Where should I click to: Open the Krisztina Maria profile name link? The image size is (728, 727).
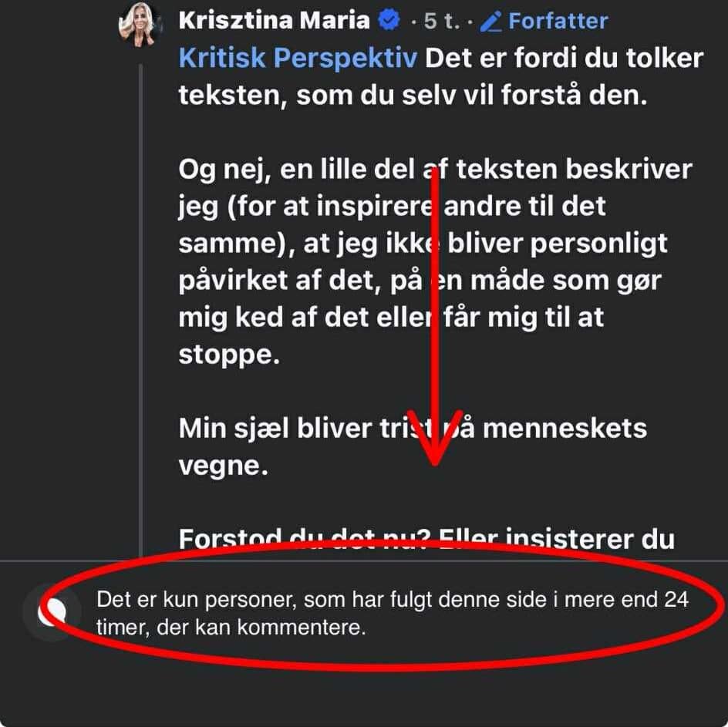pyautogui.click(x=274, y=21)
